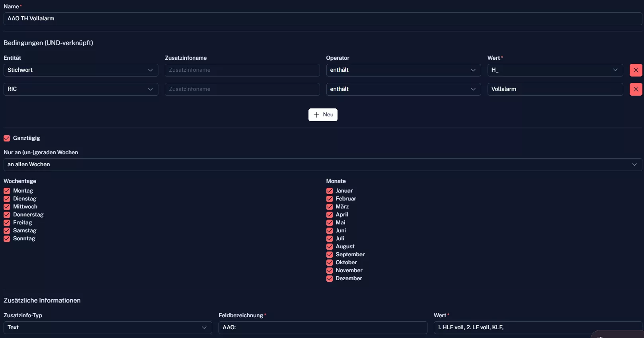This screenshot has height=338, width=644.
Task: Add a new condition with Neu
Action: pyautogui.click(x=323, y=115)
